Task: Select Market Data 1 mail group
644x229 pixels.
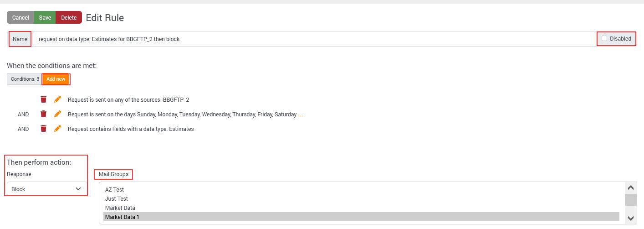Action: [x=122, y=217]
